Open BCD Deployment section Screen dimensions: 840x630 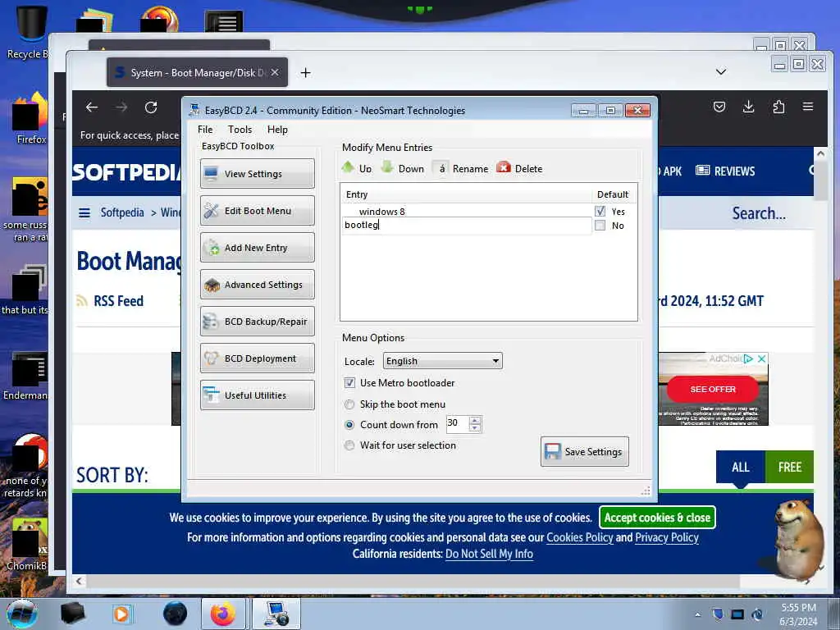pos(257,358)
